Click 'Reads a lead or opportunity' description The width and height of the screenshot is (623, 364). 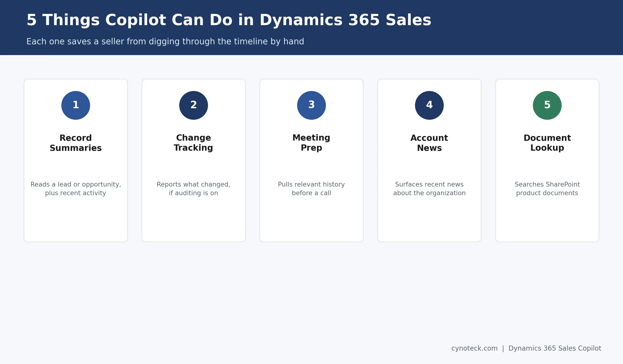coord(76,189)
